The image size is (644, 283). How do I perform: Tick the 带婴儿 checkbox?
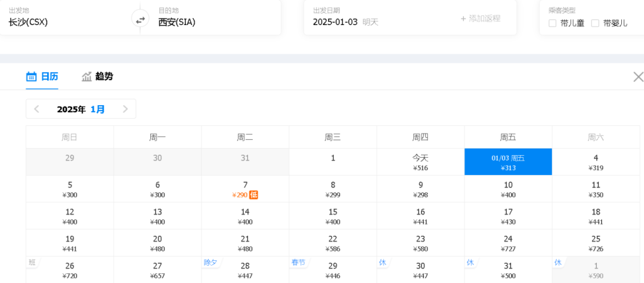595,23
